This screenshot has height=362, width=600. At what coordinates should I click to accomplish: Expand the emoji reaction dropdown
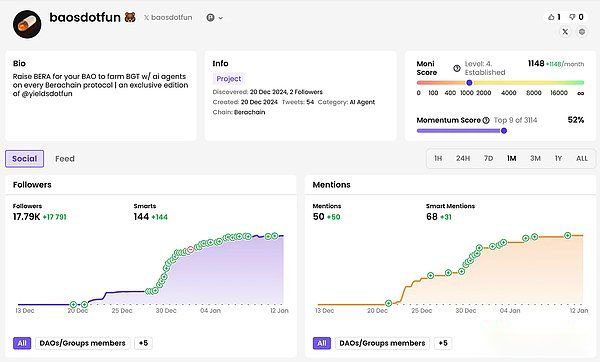point(214,18)
